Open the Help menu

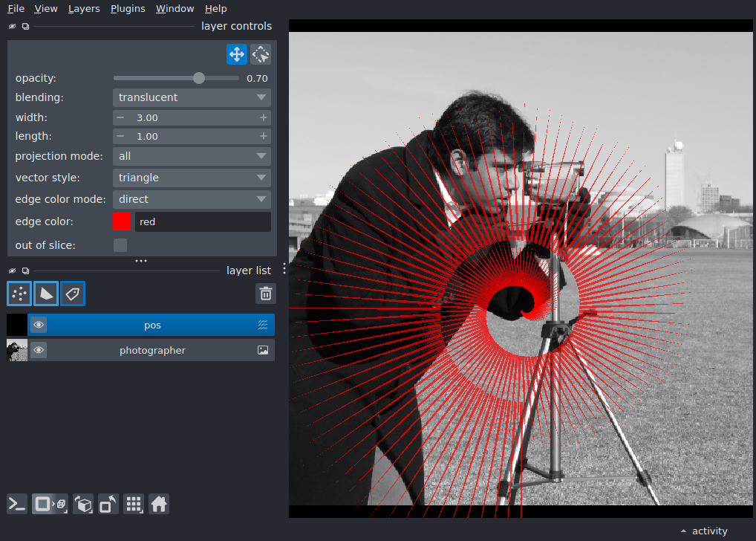(x=215, y=9)
